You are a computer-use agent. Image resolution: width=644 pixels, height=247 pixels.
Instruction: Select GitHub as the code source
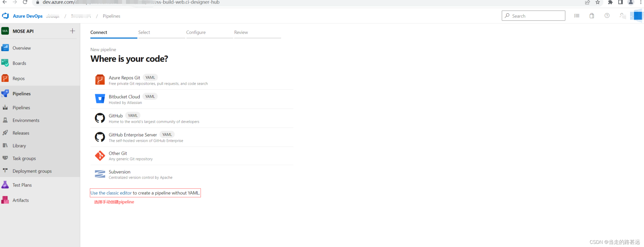point(116,115)
